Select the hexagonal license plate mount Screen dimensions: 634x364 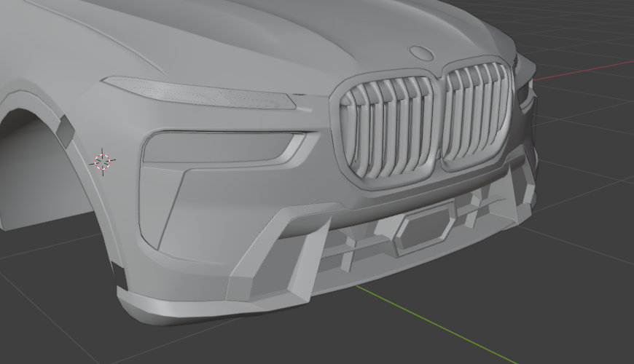(426, 229)
